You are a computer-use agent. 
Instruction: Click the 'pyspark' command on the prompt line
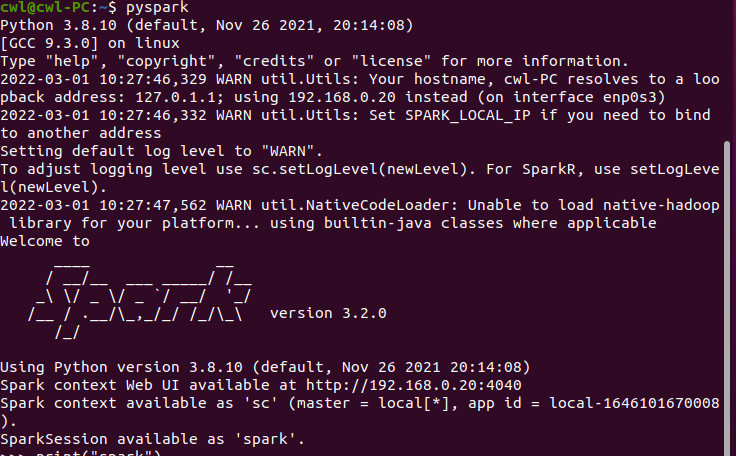pyautogui.click(x=157, y=8)
